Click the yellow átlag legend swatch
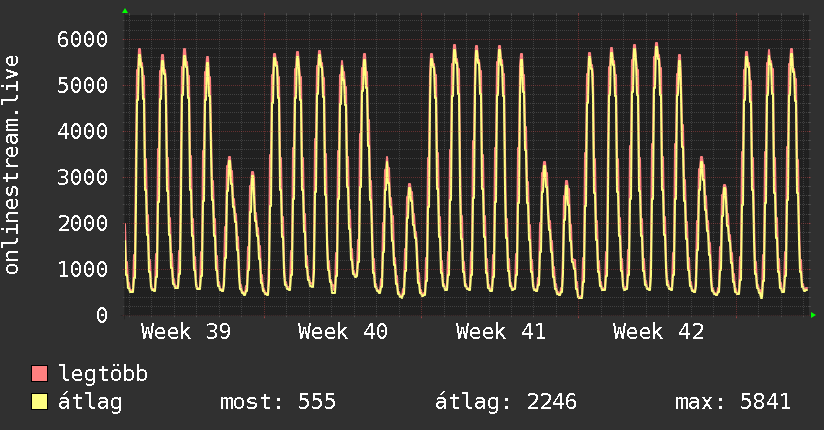The height and width of the screenshot is (430, 824). pyautogui.click(x=39, y=402)
